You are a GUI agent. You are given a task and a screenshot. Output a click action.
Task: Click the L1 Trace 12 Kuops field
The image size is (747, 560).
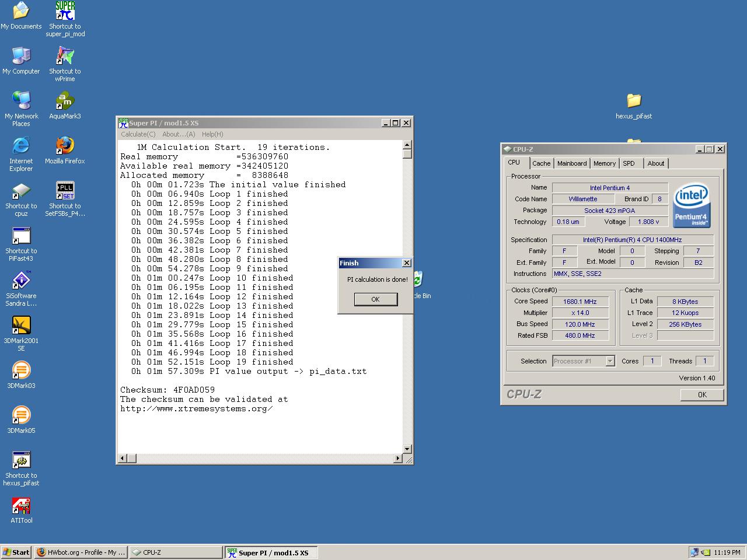point(685,313)
